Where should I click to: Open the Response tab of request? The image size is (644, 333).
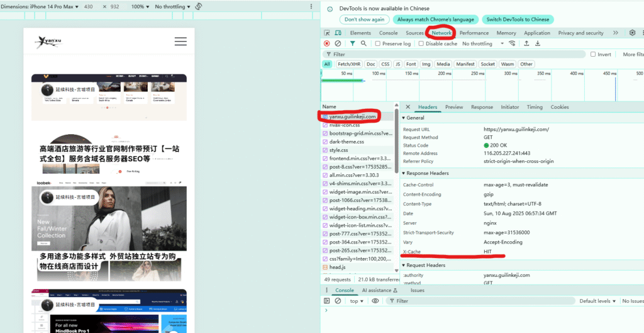pos(482,107)
